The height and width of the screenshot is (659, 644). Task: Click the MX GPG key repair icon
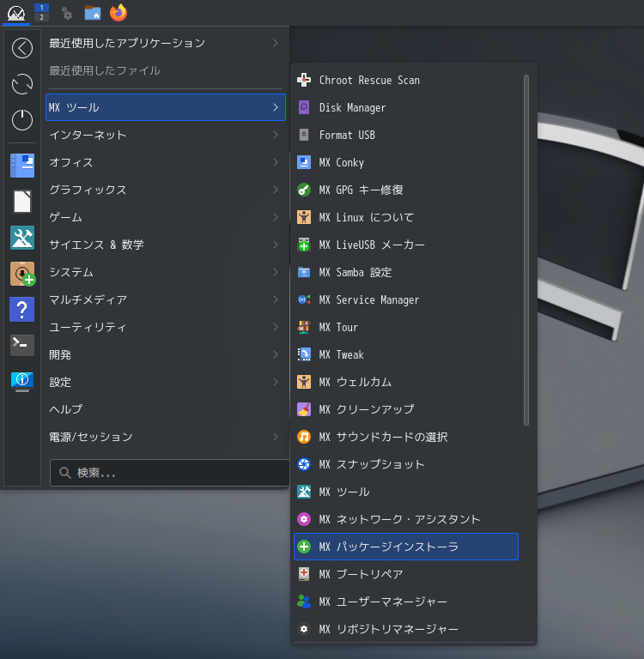(304, 190)
